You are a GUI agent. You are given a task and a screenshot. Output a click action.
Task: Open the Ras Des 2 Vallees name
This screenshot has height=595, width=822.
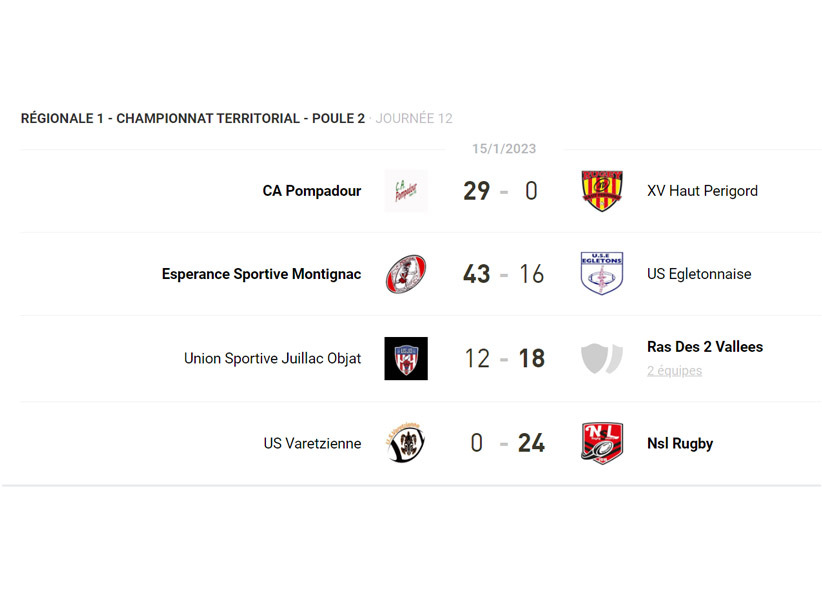point(704,347)
